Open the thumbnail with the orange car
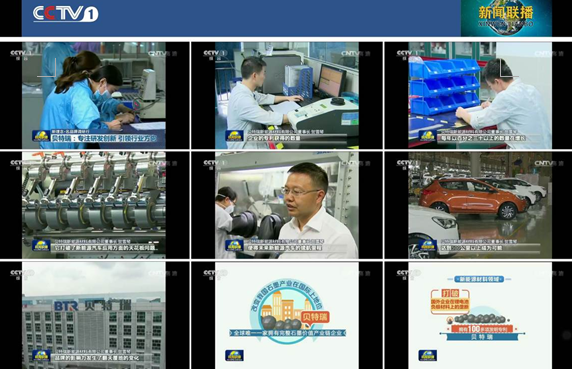 point(480,205)
